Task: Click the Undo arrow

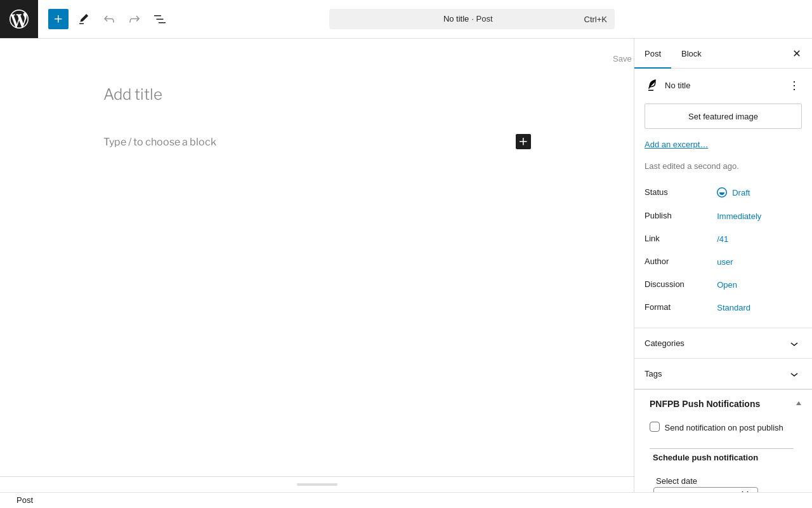Action: point(109,19)
